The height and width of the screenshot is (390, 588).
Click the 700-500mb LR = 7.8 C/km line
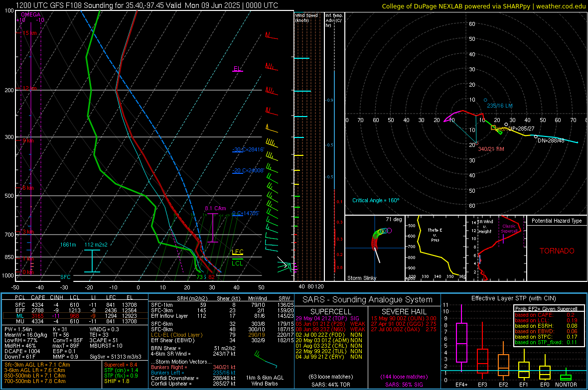pyautogui.click(x=35, y=382)
